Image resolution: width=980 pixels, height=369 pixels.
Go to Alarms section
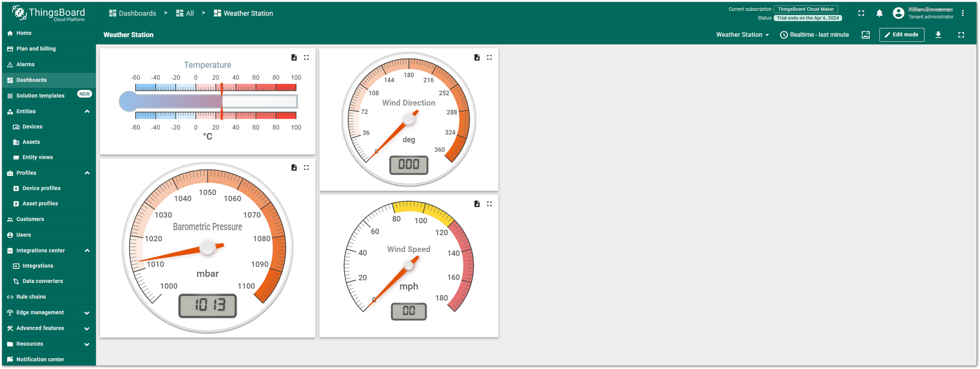pyautogui.click(x=48, y=64)
